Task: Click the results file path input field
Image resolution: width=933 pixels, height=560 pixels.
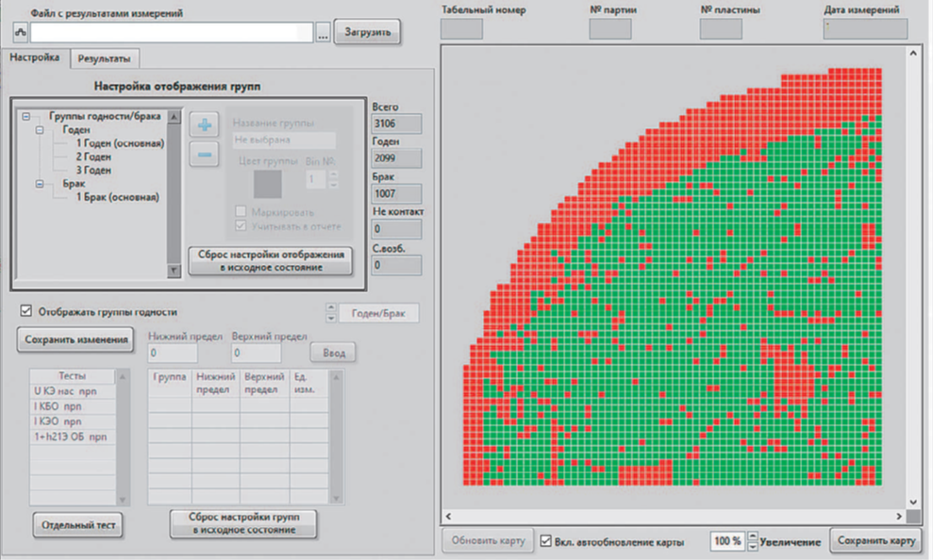Action: [172, 33]
